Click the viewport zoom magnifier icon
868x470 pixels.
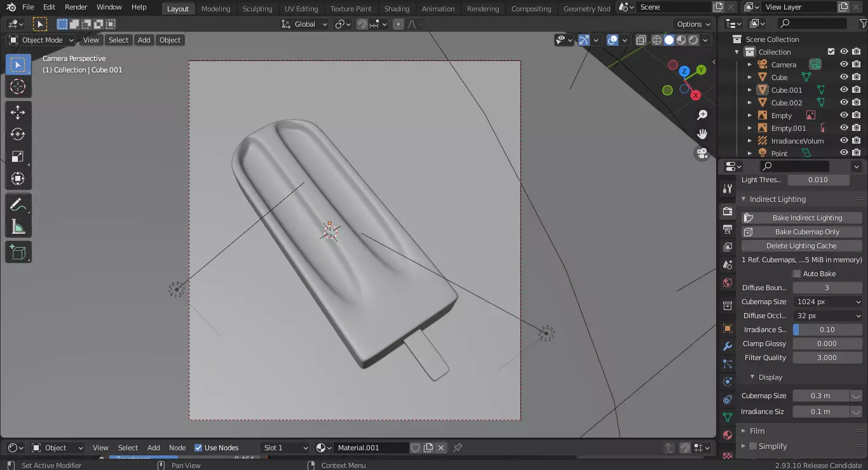(702, 115)
